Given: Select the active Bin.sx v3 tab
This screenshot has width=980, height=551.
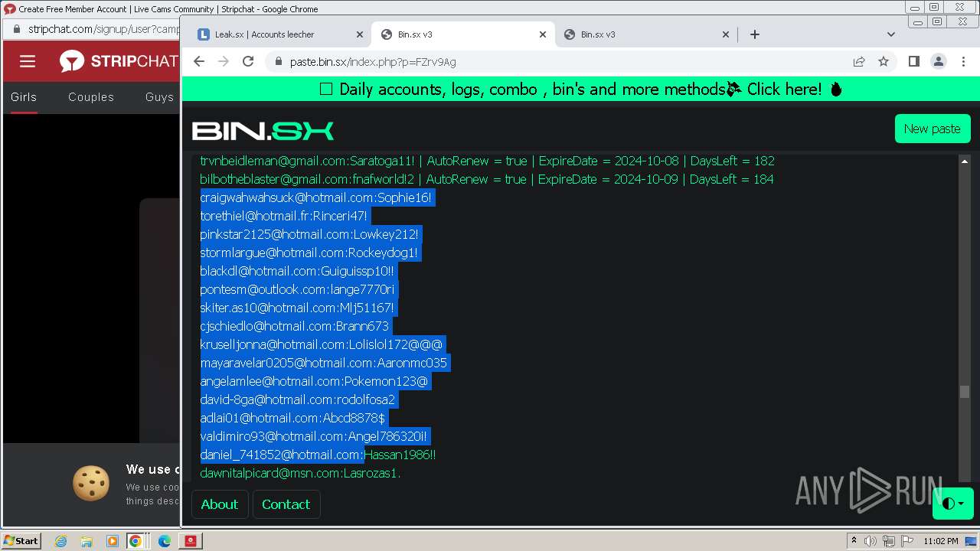Looking at the screenshot, I should click(462, 34).
